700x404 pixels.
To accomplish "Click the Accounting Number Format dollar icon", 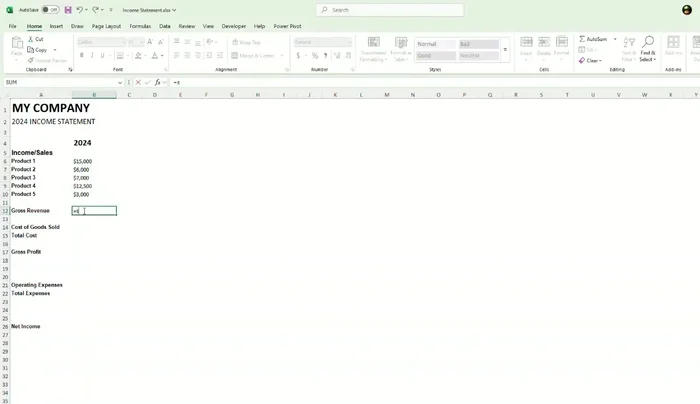I will [298, 55].
